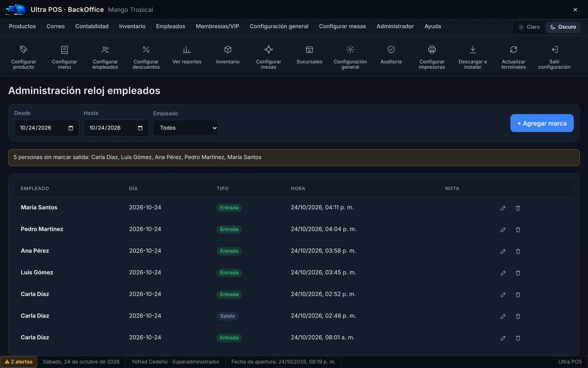The height and width of the screenshot is (368, 588).
Task: Open Inventario box icon in toolbar
Action: pos(227,50)
